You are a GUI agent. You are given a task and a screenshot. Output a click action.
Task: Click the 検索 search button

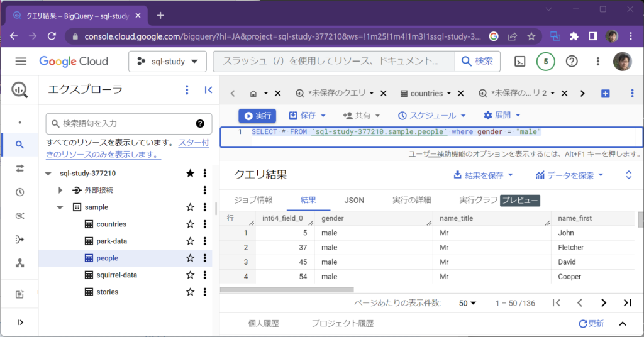(x=477, y=62)
